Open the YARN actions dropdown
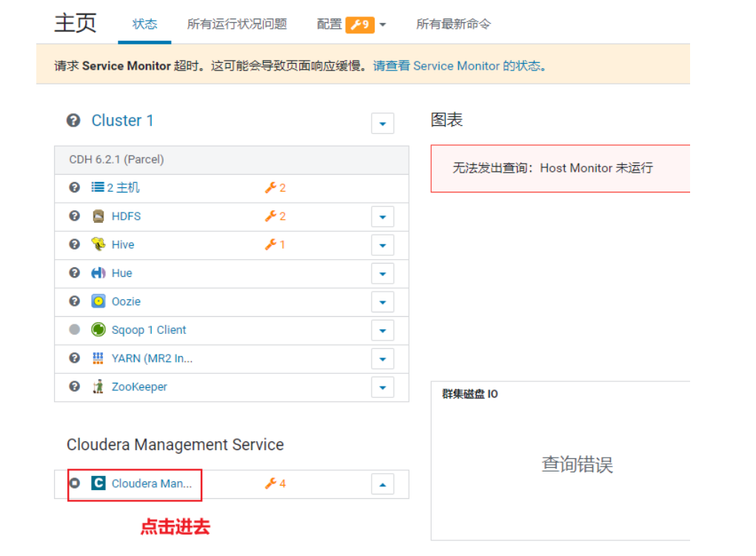This screenshot has height=556, width=756. [382, 359]
